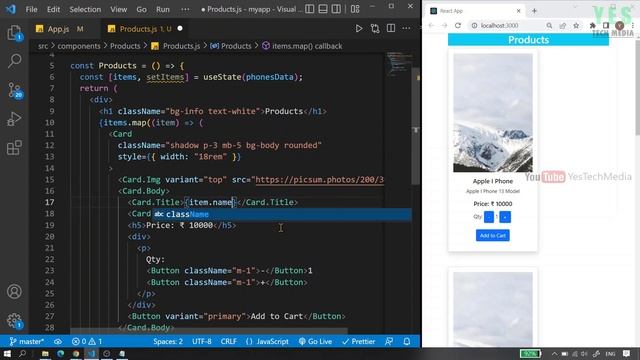640x360 pixels.
Task: Click the editor minimap
Action: (x=399, y=64)
